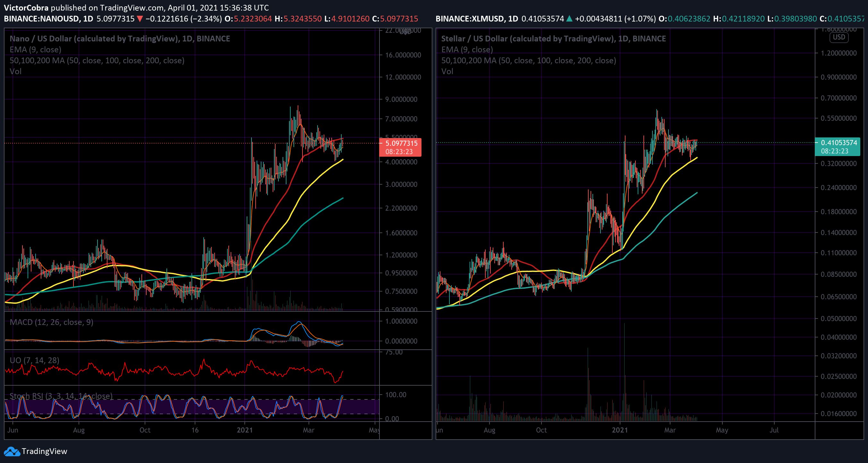
Task: Click the 2021 label on Stellar time axis
Action: coord(620,430)
